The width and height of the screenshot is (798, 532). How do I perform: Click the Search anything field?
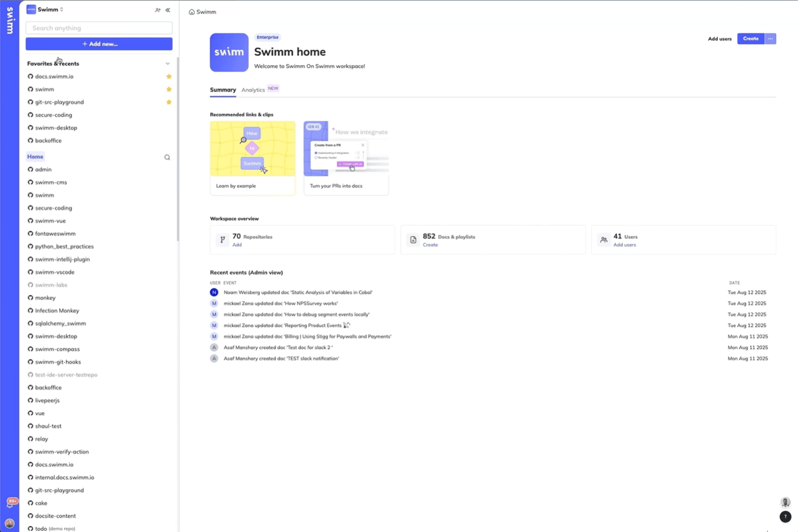[x=99, y=28]
